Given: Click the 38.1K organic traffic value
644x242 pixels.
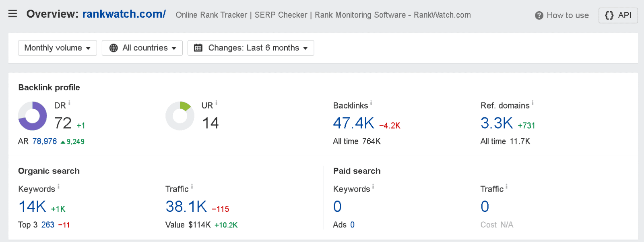Looking at the screenshot, I should click(186, 207).
